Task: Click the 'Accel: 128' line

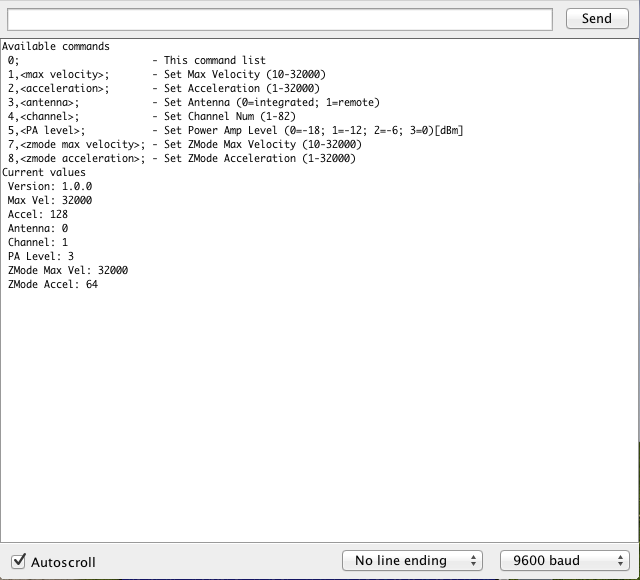Action: pyautogui.click(x=38, y=214)
